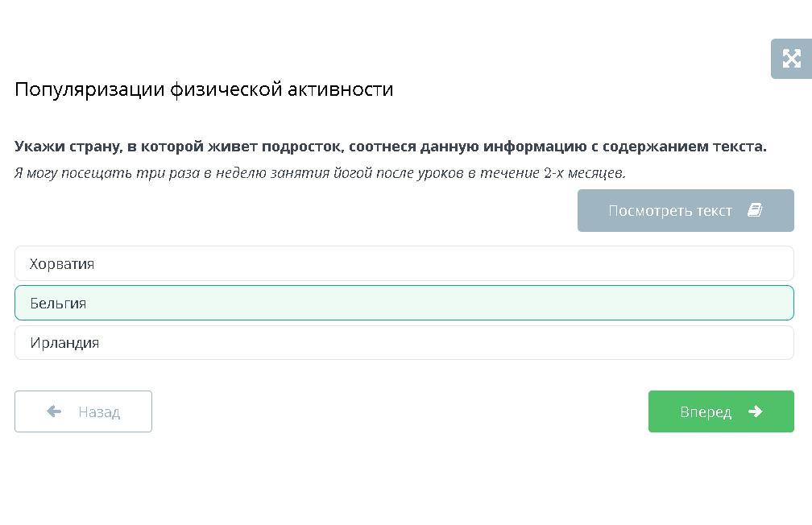The width and height of the screenshot is (812, 525).
Task: Proceed with the green Вперед button
Action: (x=720, y=411)
